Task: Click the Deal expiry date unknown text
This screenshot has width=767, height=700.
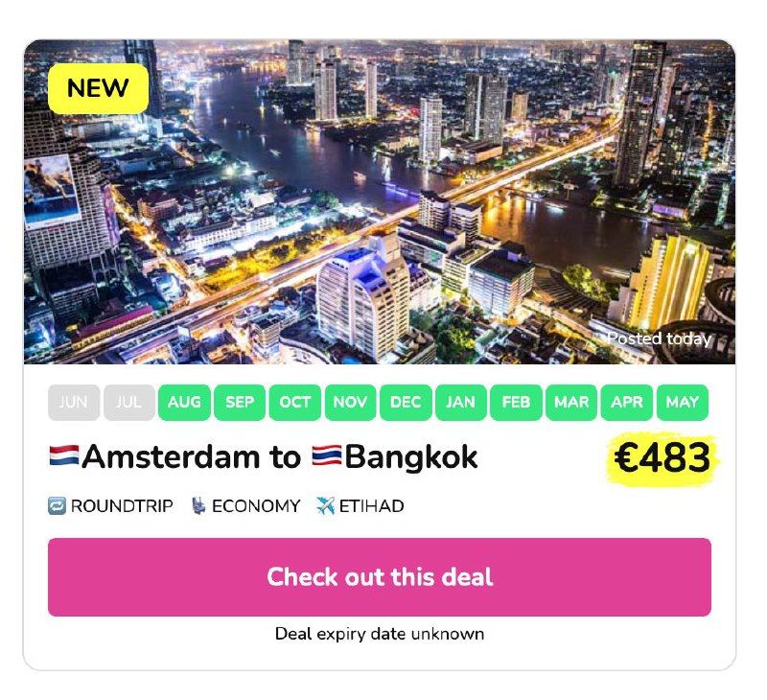Action: [380, 634]
